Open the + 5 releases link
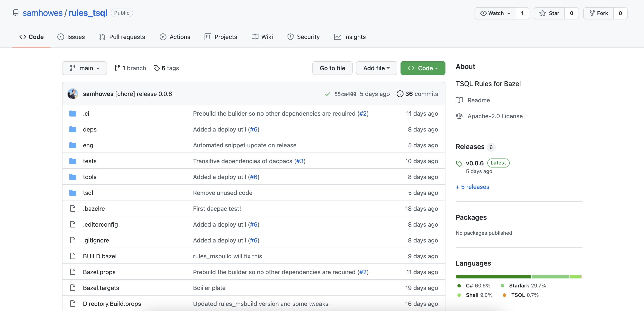644x311 pixels. coord(472,187)
